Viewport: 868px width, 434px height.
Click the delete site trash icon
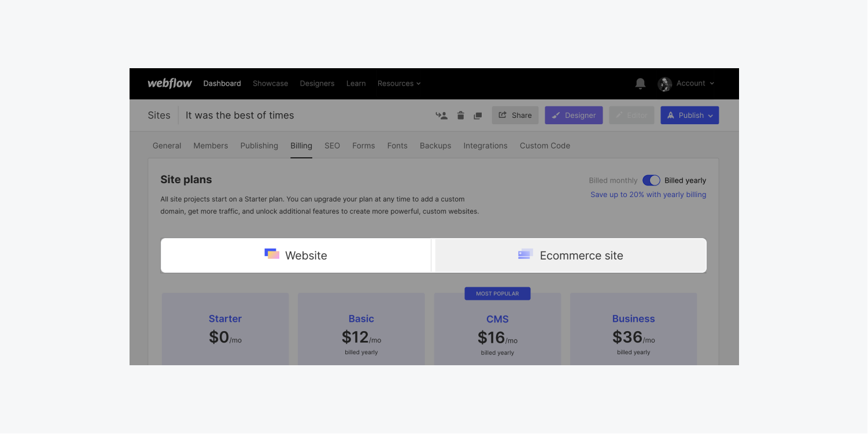click(x=460, y=116)
